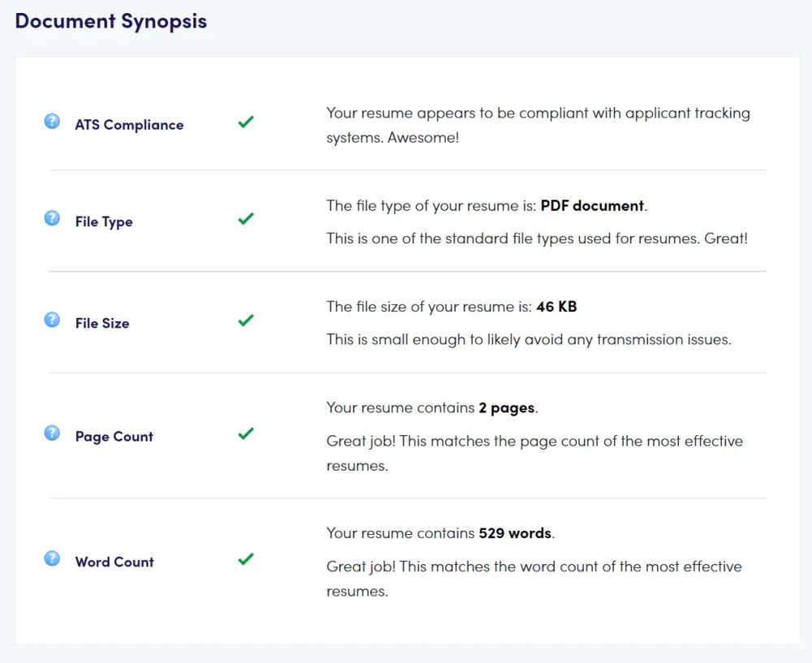The width and height of the screenshot is (812, 663).
Task: Select the Word Count green checkmark
Action: pos(246,559)
